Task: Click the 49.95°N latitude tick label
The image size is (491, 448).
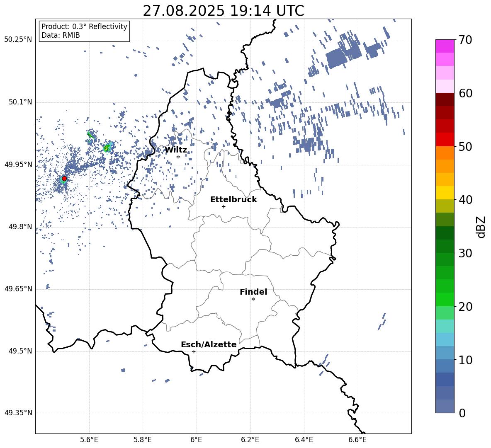Action: [x=18, y=165]
